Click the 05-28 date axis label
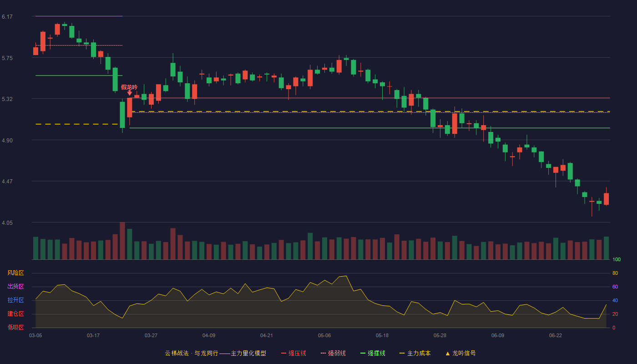The height and width of the screenshot is (364, 637). (440, 335)
